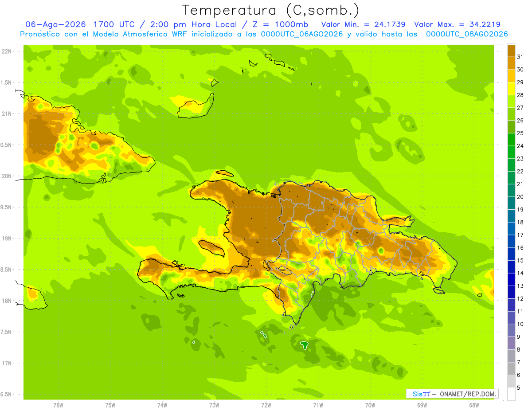Click the "18N" latitude label
This screenshot has height=411, width=532.
[x=6, y=301]
